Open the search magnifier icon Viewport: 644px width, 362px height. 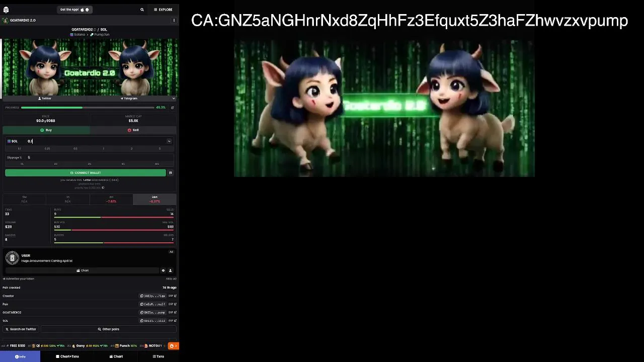point(142,10)
